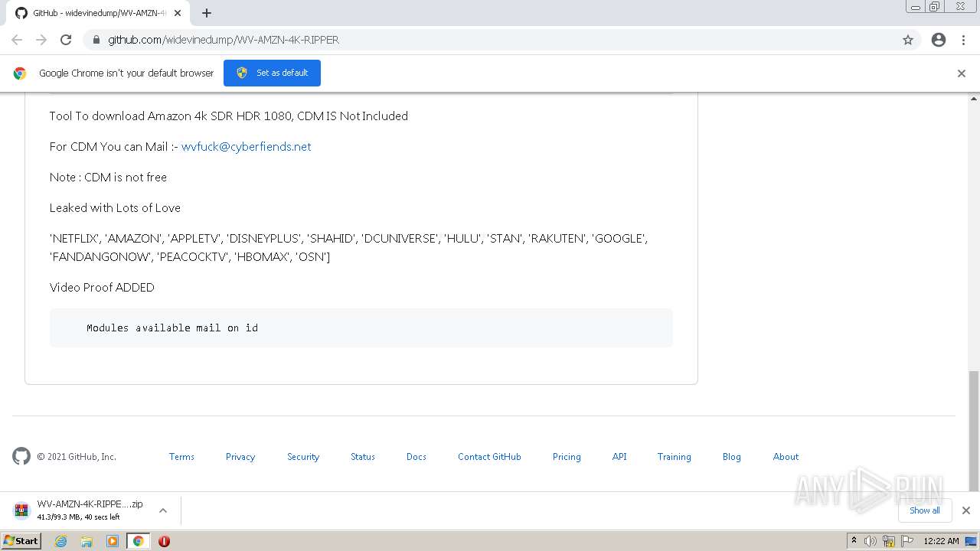Click the 12:22 AM system clock
The height and width of the screenshot is (551, 980).
pos(941,541)
